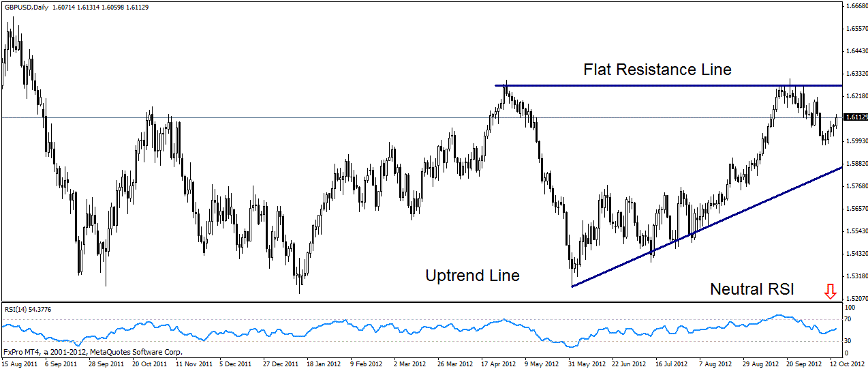This screenshot has width=868, height=369.
Task: Click the 1.53180 price axis label
Action: coord(856,276)
